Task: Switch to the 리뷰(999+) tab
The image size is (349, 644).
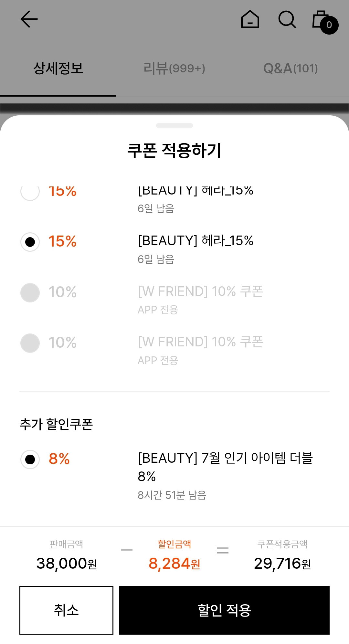Action: pyautogui.click(x=174, y=69)
